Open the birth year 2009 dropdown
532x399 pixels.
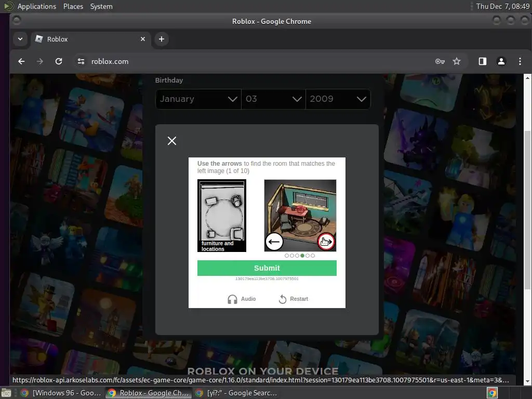coord(338,99)
